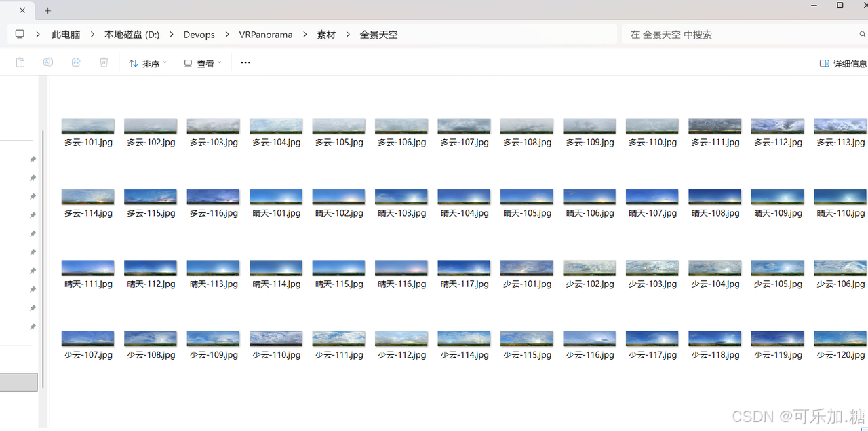Click the computer monitor icon in address bar

[x=20, y=34]
